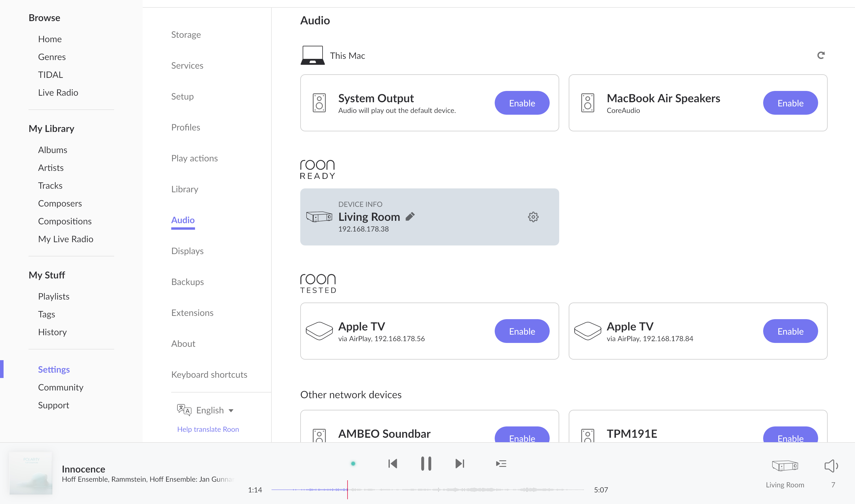855x504 pixels.
Task: Click the MacBook Air Speakers icon
Action: tap(587, 103)
